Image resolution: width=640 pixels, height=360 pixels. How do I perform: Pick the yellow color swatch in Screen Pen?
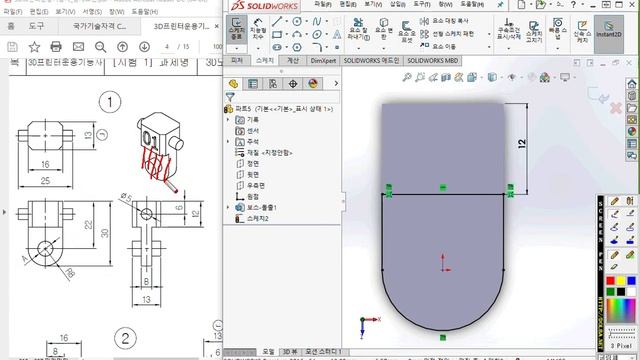(621, 281)
